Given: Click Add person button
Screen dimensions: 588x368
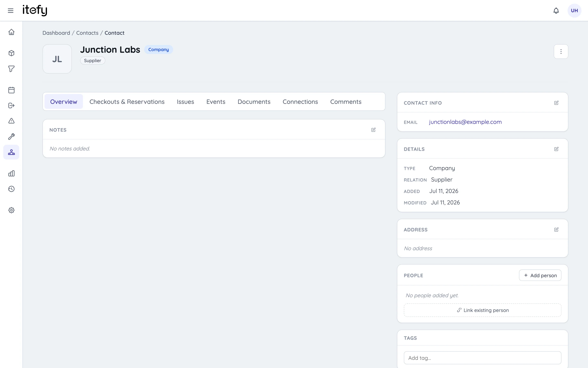Looking at the screenshot, I should pyautogui.click(x=540, y=275).
